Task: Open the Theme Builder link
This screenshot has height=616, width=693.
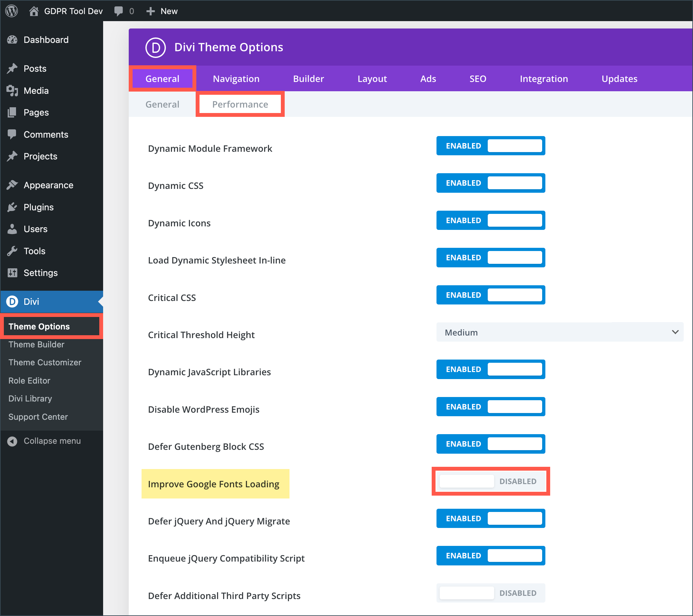Action: coord(36,344)
